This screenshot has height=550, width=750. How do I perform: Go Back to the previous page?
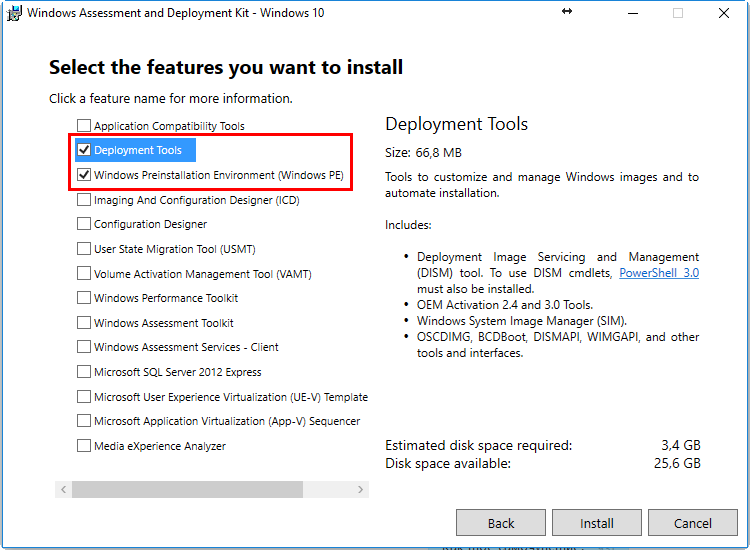point(501,523)
